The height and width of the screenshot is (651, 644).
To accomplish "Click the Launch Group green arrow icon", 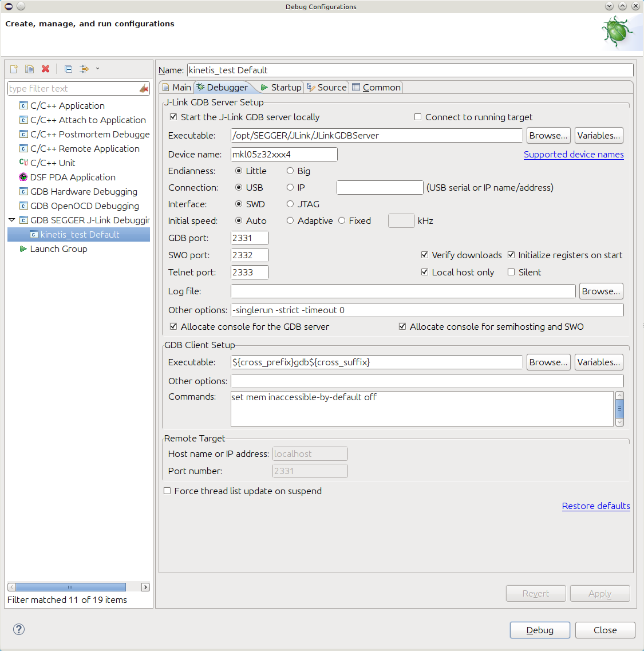I will [23, 248].
